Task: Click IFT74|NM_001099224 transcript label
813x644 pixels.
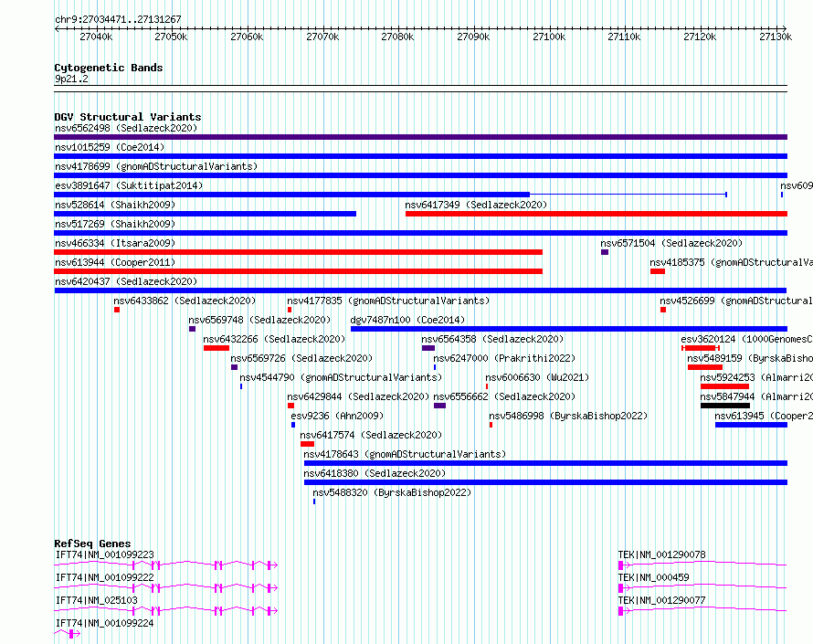Action: pos(105,623)
